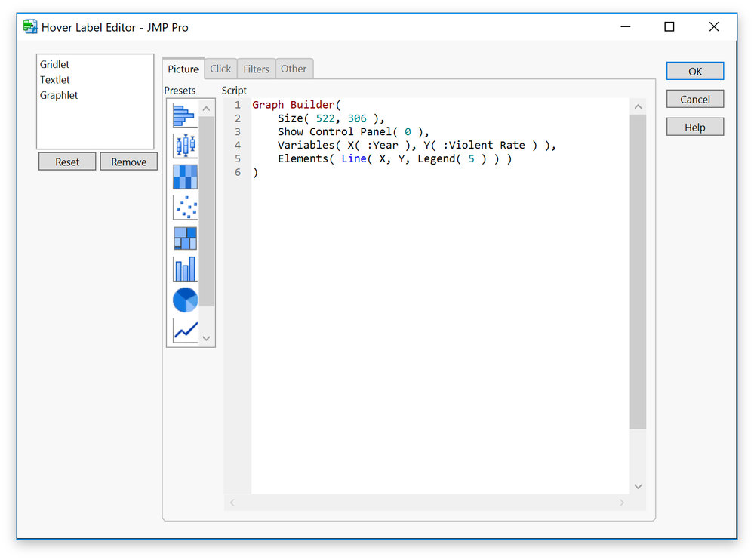The image size is (754, 560).
Task: Click script editor scroll down arrow
Action: 638,487
